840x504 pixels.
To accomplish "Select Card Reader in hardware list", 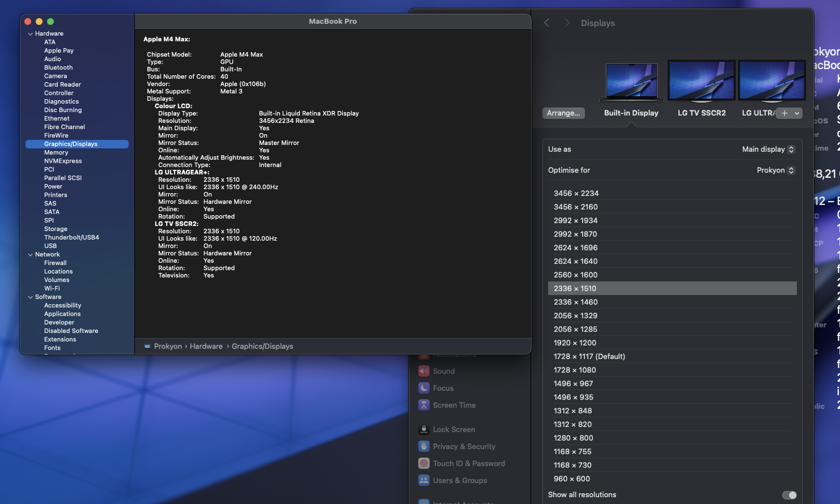I will coord(62,84).
